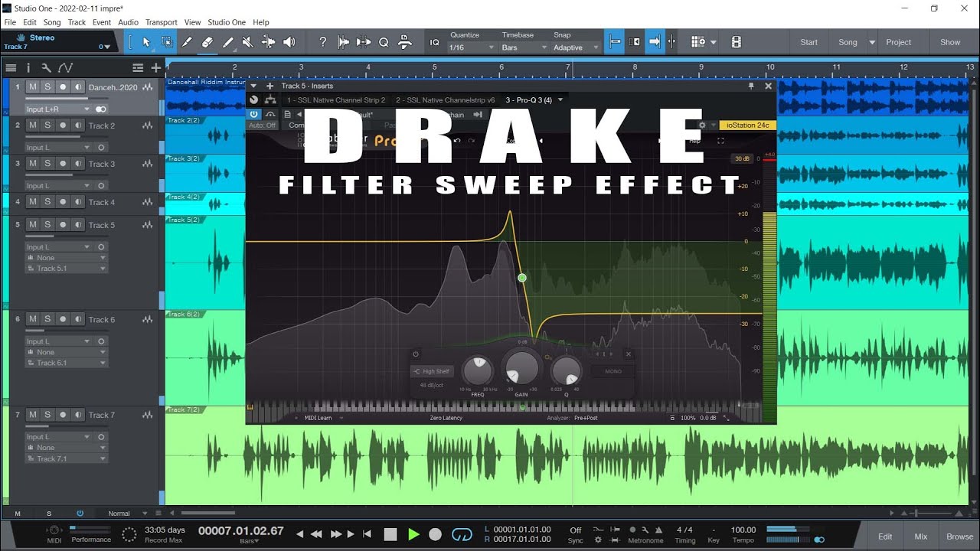
Task: Open the Timebase Bars dropdown
Action: point(524,47)
